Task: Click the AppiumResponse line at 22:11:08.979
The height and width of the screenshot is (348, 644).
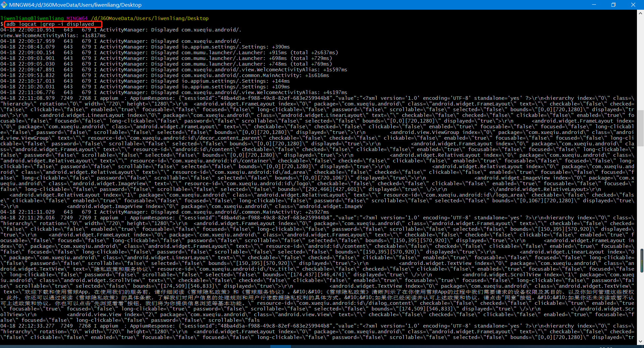Action: (x=317, y=98)
